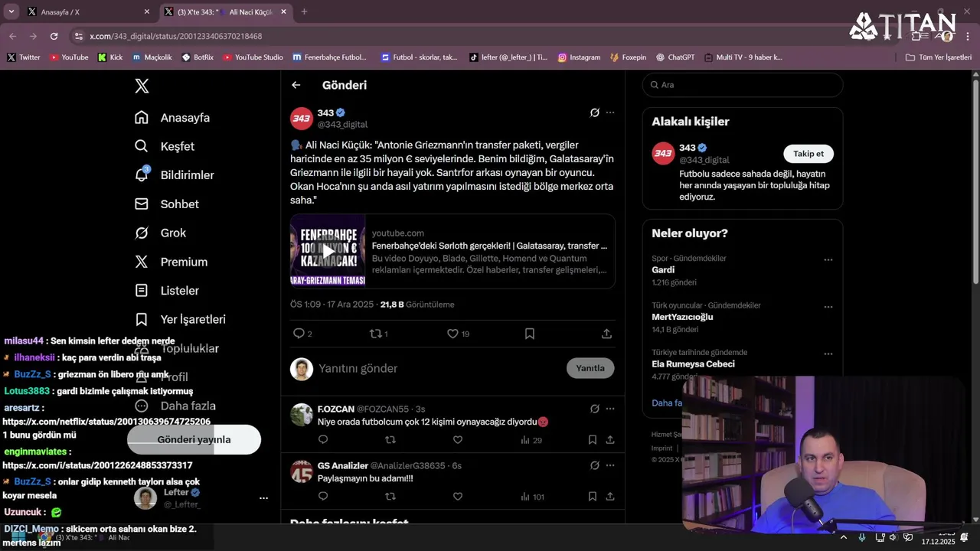The width and height of the screenshot is (980, 551).
Task: Click the browser address bar URL
Action: 175,36
